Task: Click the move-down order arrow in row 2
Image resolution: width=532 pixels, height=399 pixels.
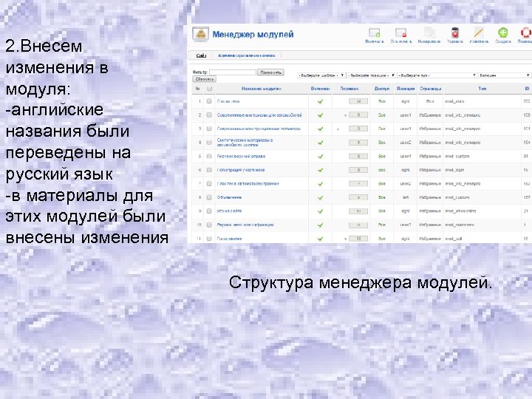Action: click(345, 115)
